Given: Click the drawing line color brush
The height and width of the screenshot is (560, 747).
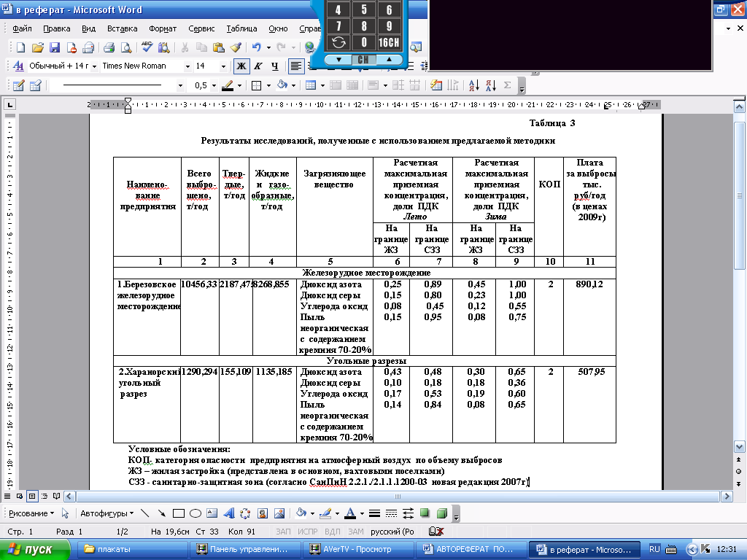Looking at the screenshot, I should [x=325, y=513].
